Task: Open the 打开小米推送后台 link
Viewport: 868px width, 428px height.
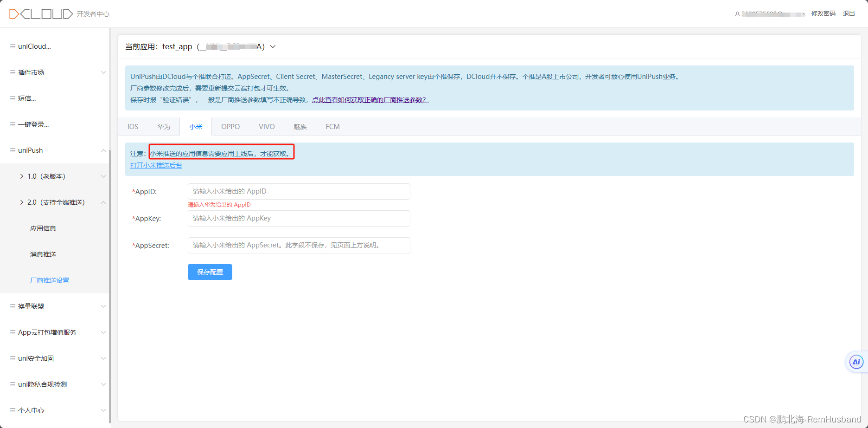Action: (x=156, y=165)
